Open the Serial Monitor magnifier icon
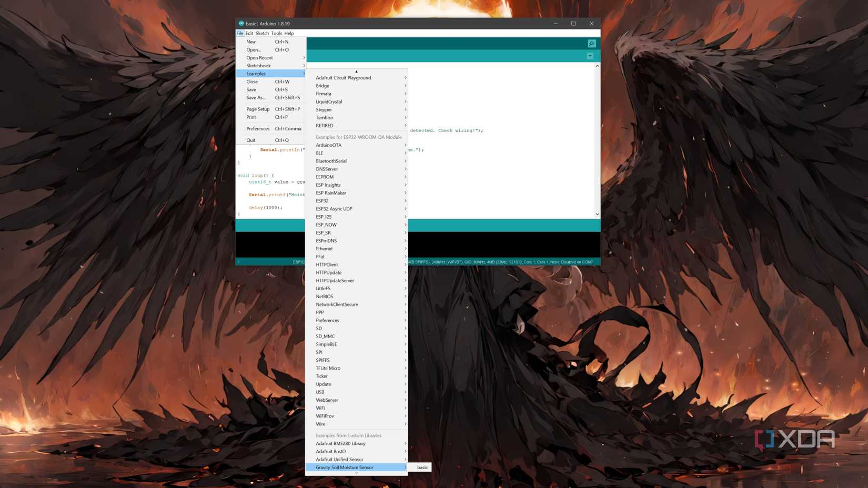 click(x=591, y=44)
